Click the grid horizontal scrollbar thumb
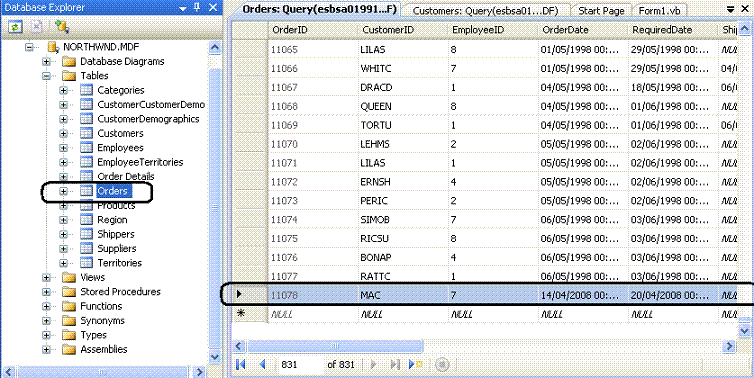The image size is (754, 378). click(335, 346)
